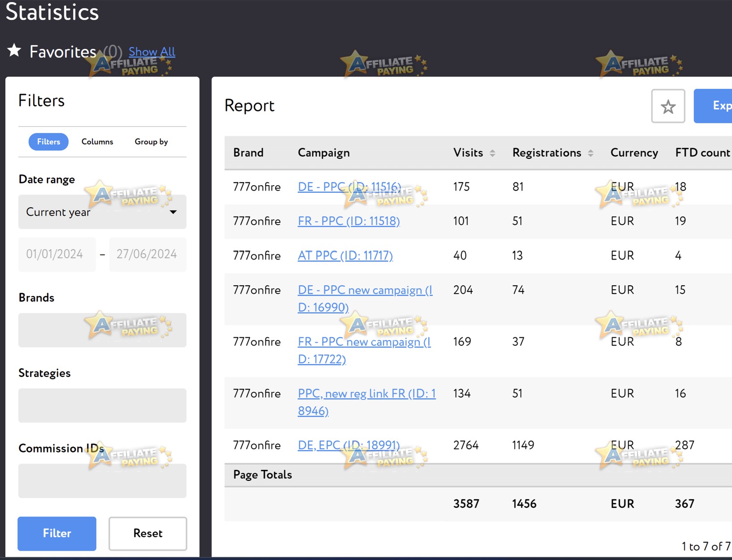Open the Date range dropdown
Image resolution: width=732 pixels, height=560 pixels.
coord(102,212)
